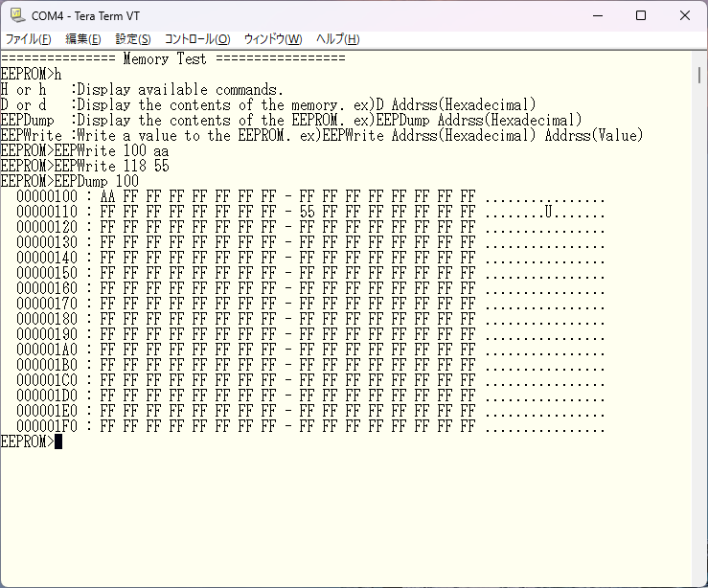Open the 設定(S) menu
708x588 pixels.
133,39
